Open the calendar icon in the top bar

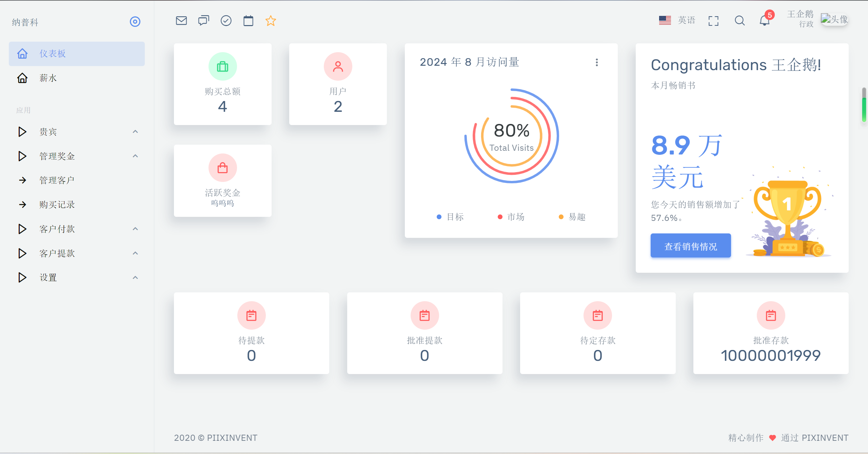pyautogui.click(x=248, y=21)
